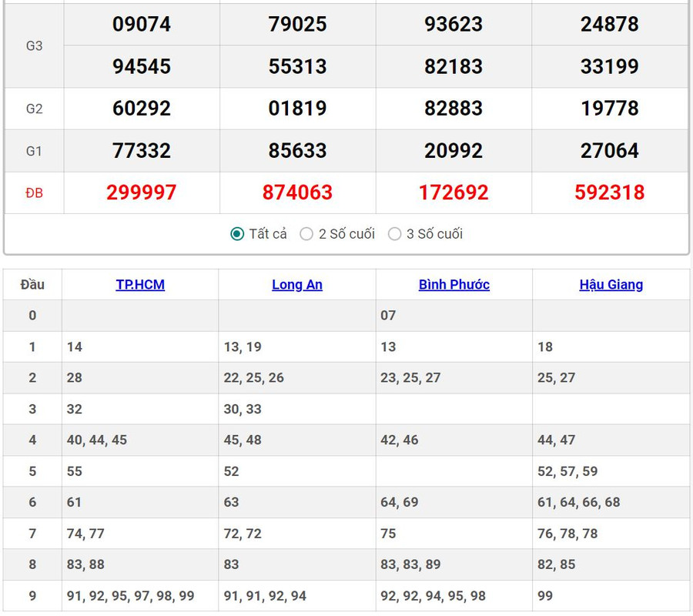Select the cell with 61, 64, 66, 68

(x=578, y=502)
